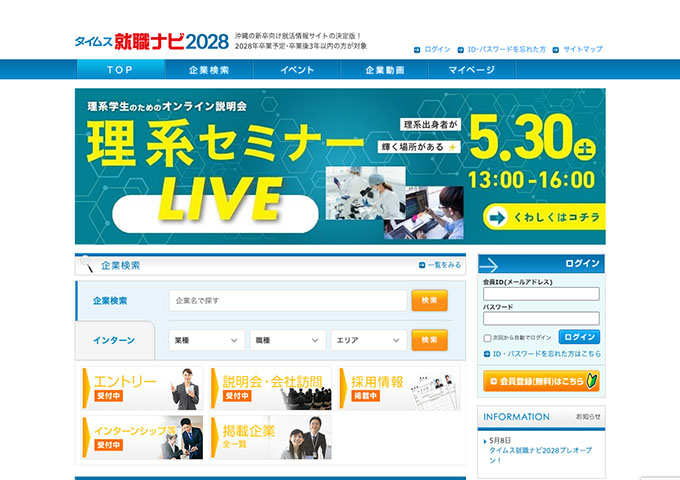Open the イベント navigation tab
Viewport: 680px width, 480px height.
click(297, 70)
